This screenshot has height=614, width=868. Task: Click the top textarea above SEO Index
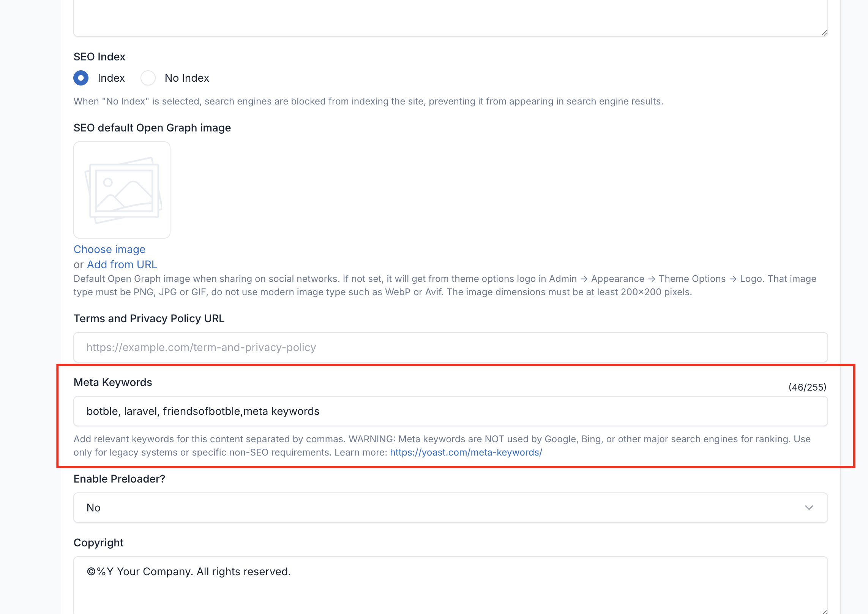(450, 17)
